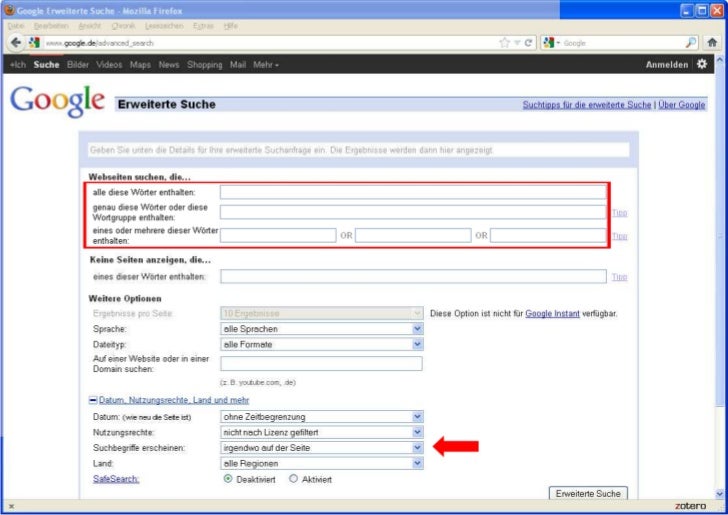Open the Ansicht menu
728x515 pixels.
(x=90, y=26)
